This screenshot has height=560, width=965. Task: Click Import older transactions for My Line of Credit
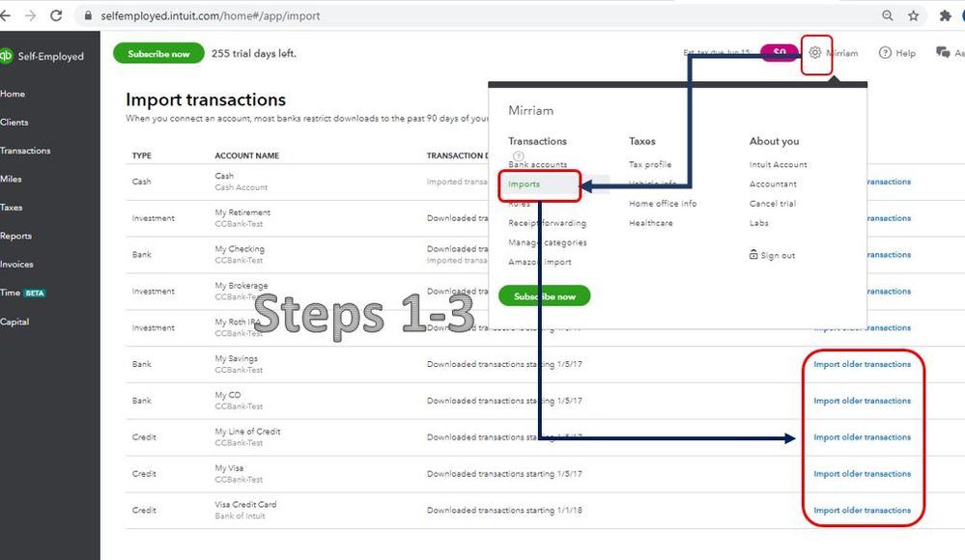862,437
